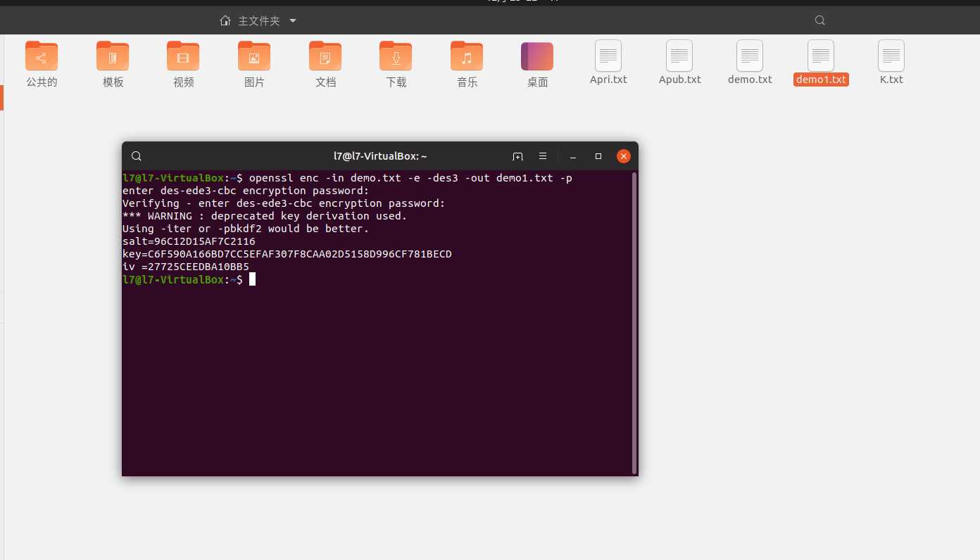This screenshot has width=980, height=560.
Task: Open a new terminal tab
Action: point(517,156)
